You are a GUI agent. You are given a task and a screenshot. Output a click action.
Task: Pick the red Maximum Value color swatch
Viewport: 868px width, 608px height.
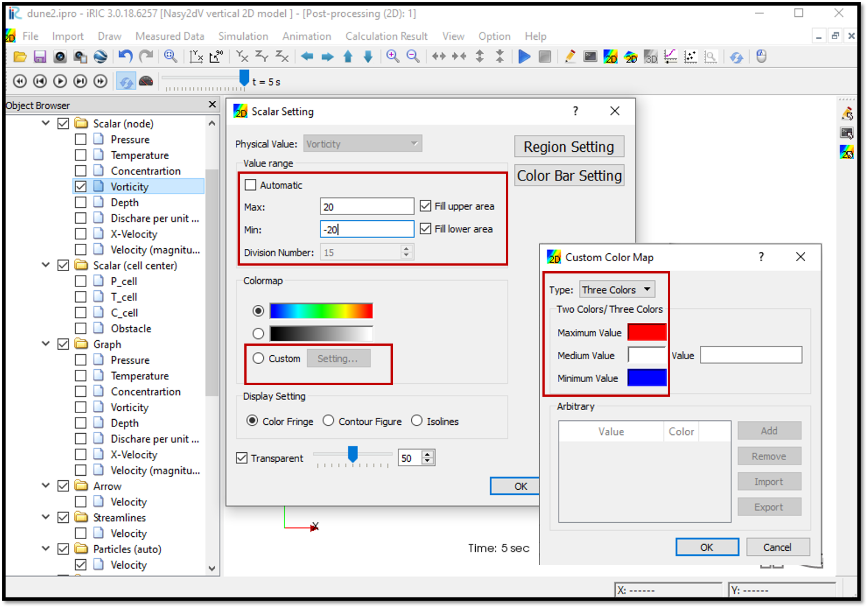647,332
